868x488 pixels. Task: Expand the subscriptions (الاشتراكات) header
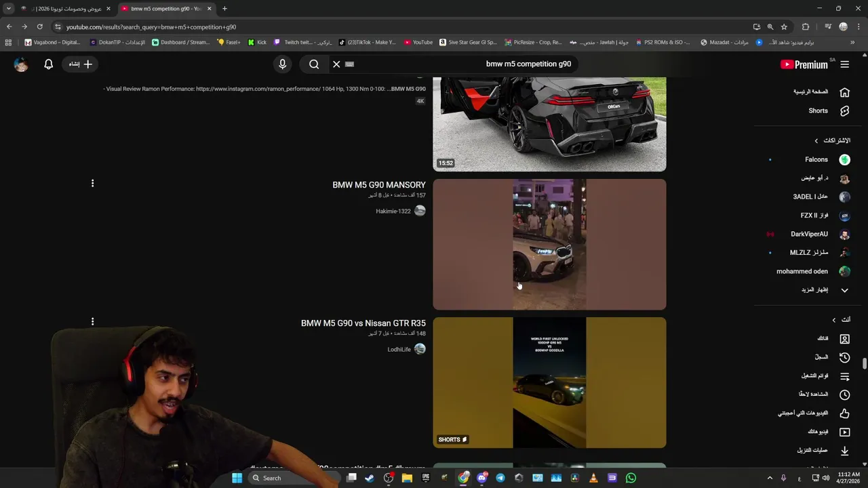click(x=832, y=140)
